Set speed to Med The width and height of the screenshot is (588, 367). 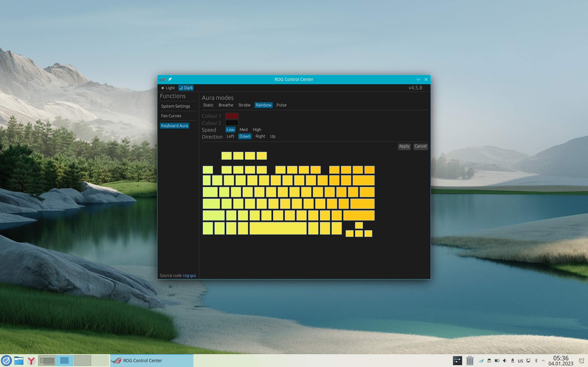pos(243,130)
